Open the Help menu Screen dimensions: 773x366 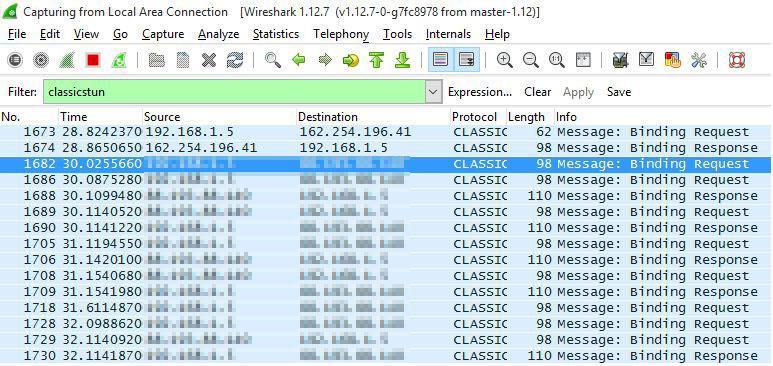coord(497,34)
